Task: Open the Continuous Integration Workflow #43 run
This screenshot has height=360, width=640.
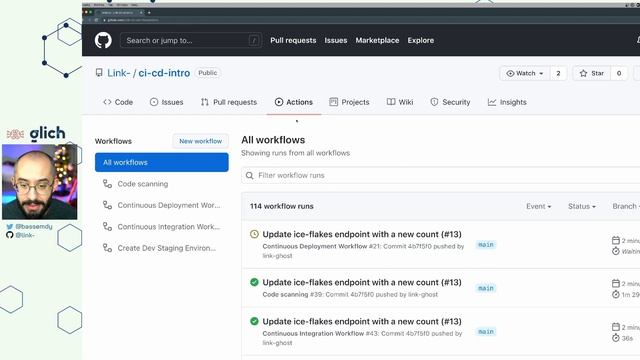Action: click(x=362, y=322)
